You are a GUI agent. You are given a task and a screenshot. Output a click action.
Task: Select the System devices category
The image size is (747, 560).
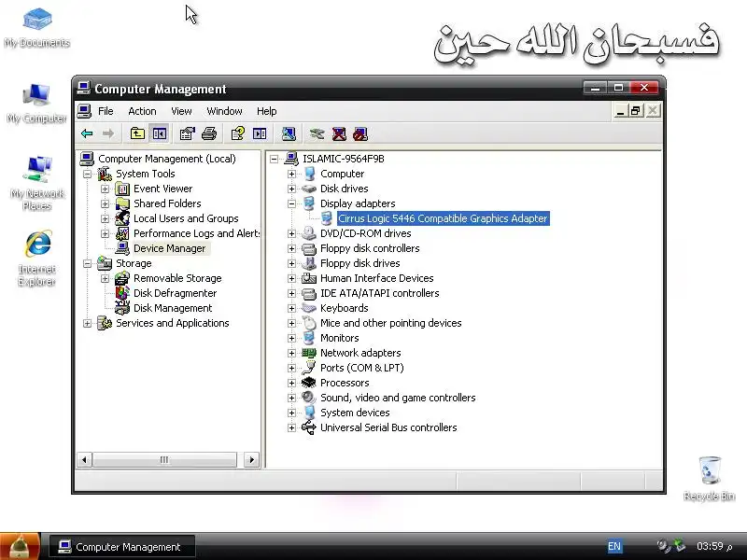click(x=355, y=413)
